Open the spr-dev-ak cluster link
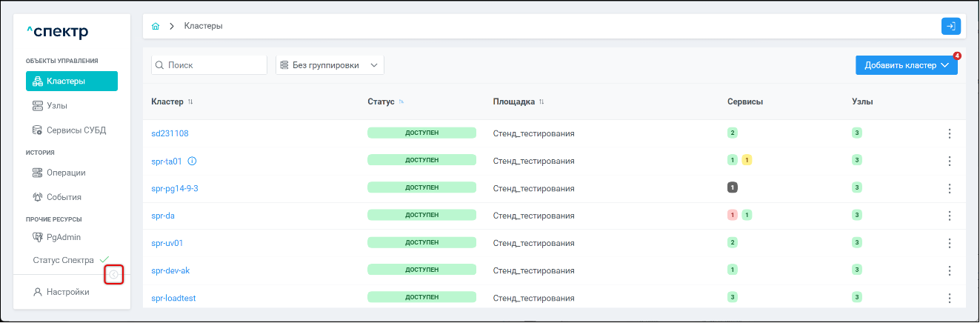Screen dimensions: 980x323 [x=170, y=270]
